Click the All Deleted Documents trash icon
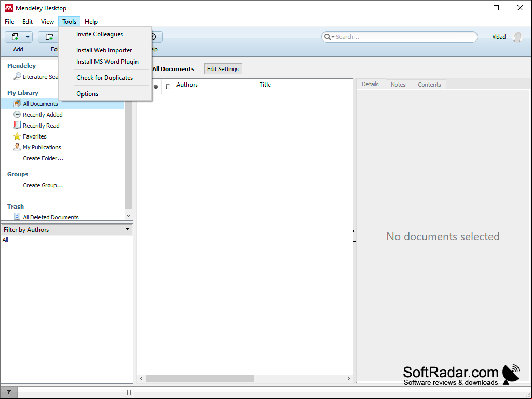Screen dimensions: 532x399 [17, 216]
